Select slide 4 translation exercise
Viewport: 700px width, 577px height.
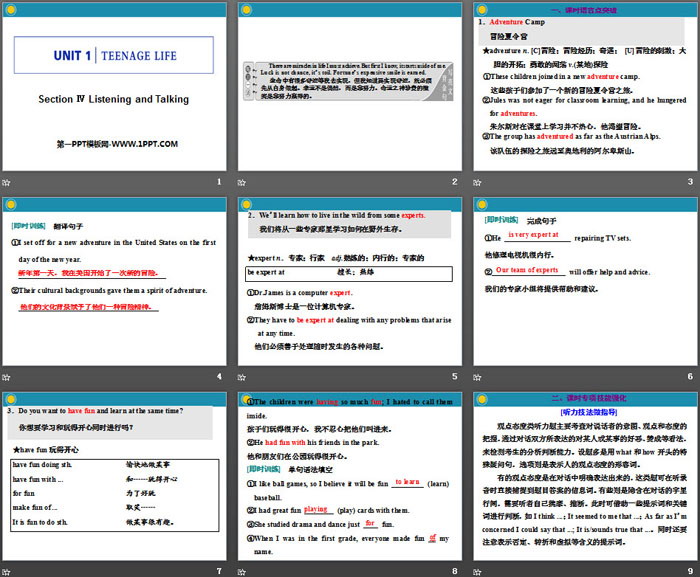click(114, 282)
